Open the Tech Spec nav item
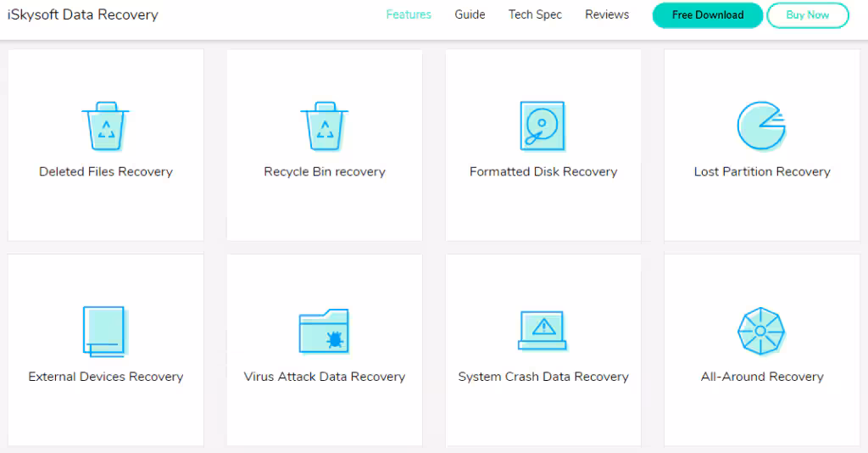This screenshot has height=453, width=868. [536, 15]
